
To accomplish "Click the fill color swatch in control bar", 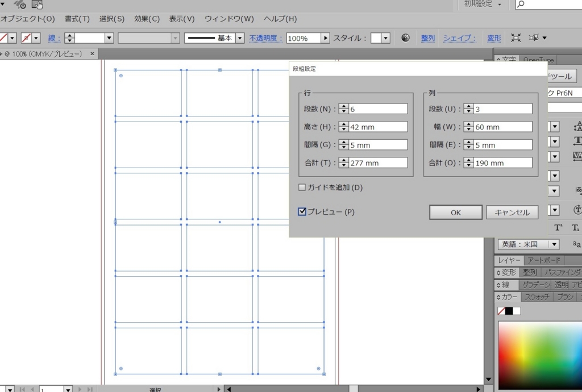I will [3, 38].
